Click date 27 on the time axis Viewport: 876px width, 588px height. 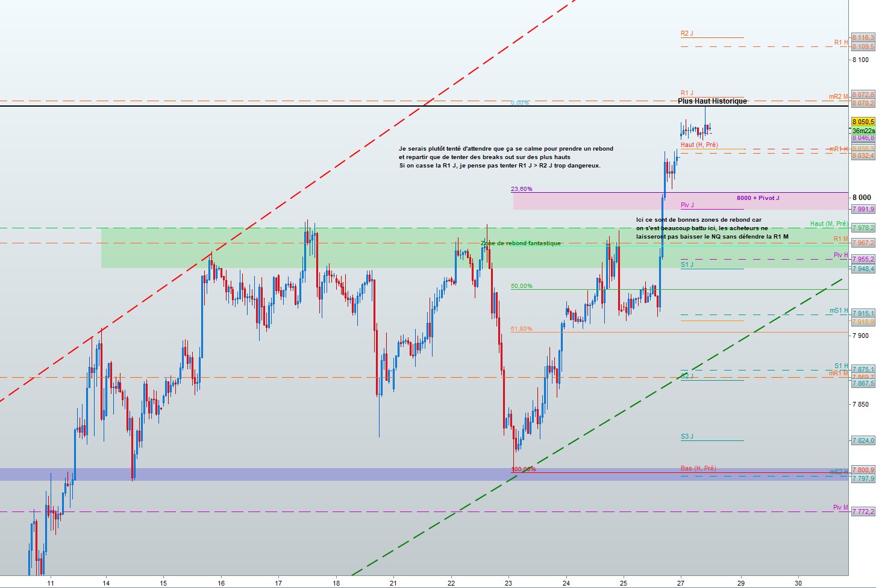[x=680, y=583]
